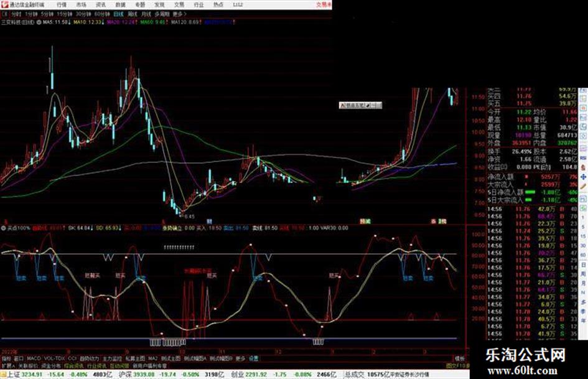Image resolution: width=588 pixels, height=379 pixels.
Task: Click the 30-minute shortcut in right sidebar
Action: click(583, 246)
